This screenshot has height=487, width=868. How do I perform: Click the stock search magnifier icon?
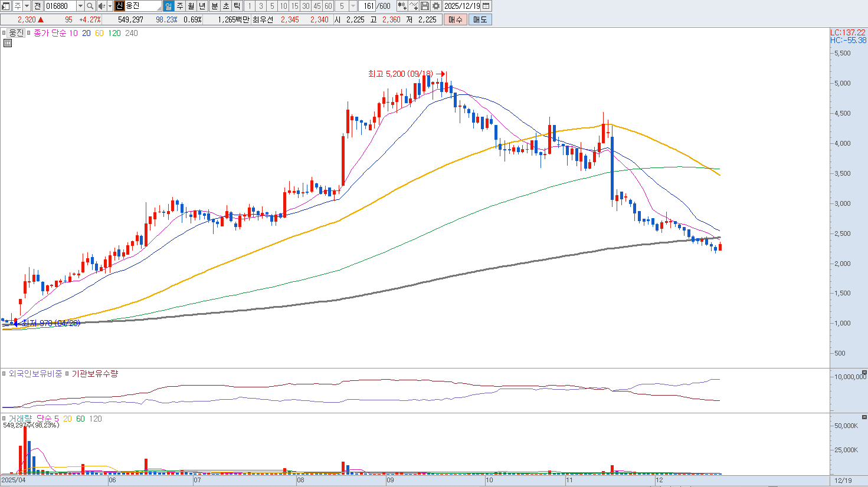90,6
